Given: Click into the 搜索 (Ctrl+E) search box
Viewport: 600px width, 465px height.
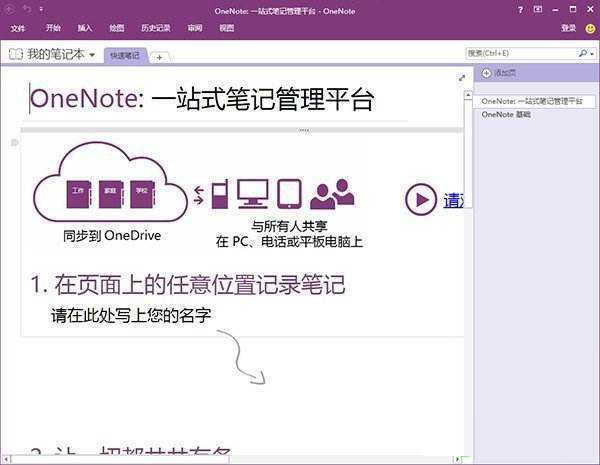Looking at the screenshot, I should tap(520, 53).
